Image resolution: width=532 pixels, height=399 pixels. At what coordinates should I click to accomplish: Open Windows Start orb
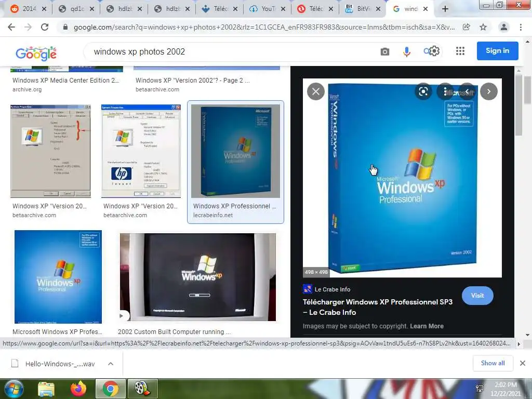(x=14, y=389)
